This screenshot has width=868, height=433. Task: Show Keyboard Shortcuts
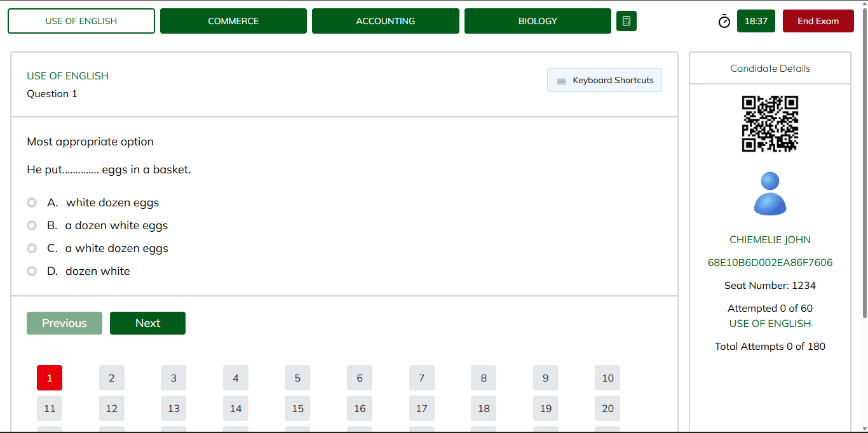tap(604, 80)
